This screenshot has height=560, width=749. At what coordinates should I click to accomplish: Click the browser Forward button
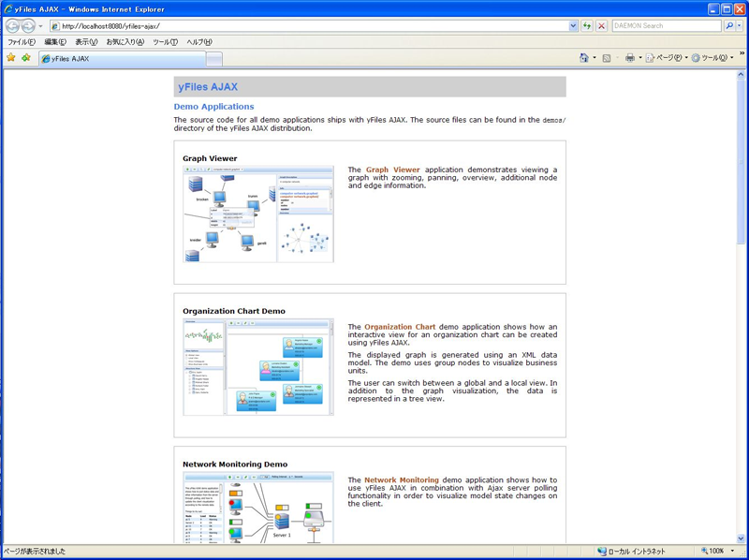(x=28, y=26)
